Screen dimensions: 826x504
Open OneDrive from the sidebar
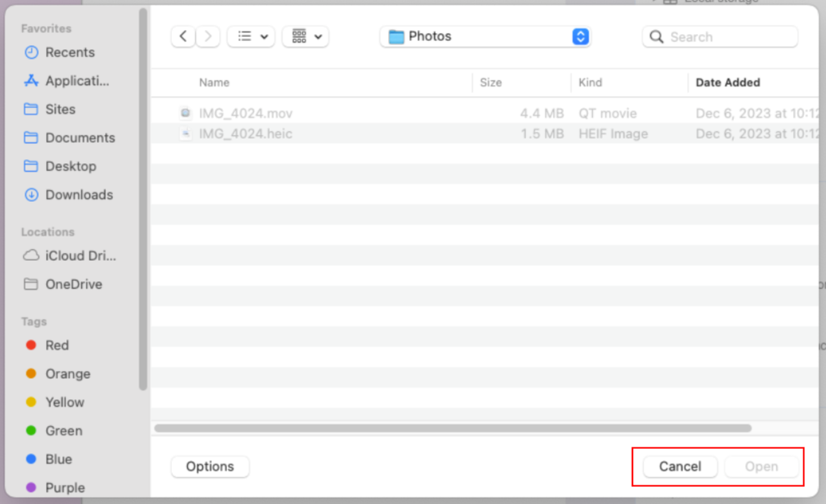73,284
